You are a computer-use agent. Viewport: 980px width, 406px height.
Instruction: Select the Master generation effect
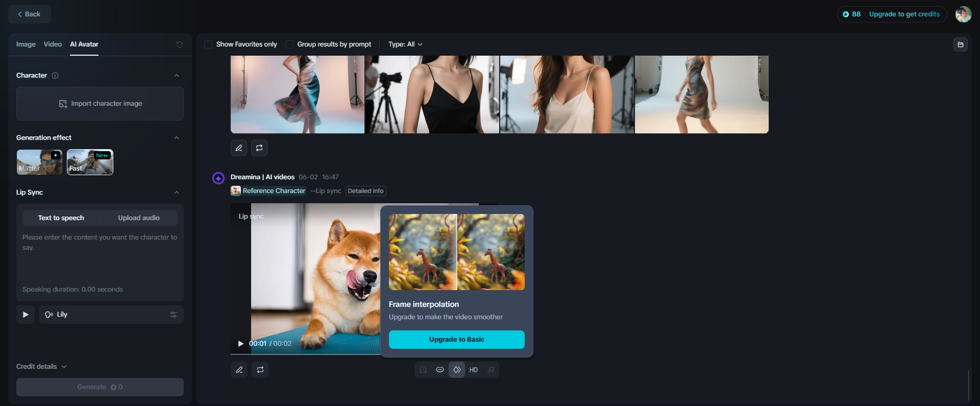click(x=39, y=162)
